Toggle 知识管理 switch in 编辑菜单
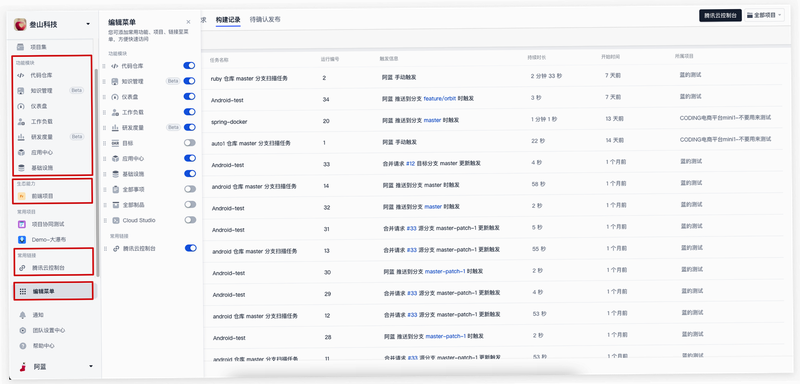 click(x=189, y=81)
